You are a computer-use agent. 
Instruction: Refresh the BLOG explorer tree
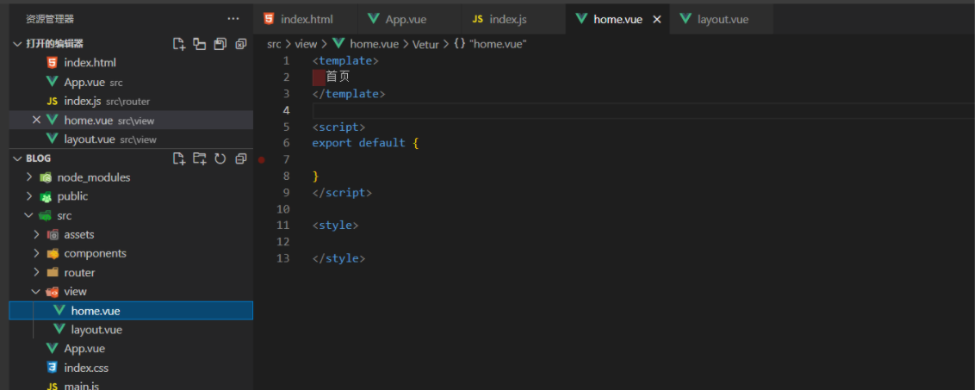click(220, 158)
